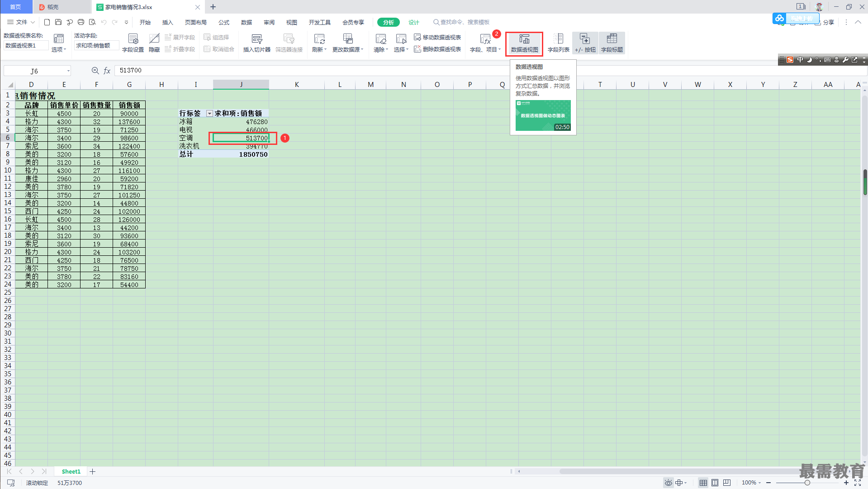Switch to page layout view icon
The image size is (868, 489).
[715, 483]
